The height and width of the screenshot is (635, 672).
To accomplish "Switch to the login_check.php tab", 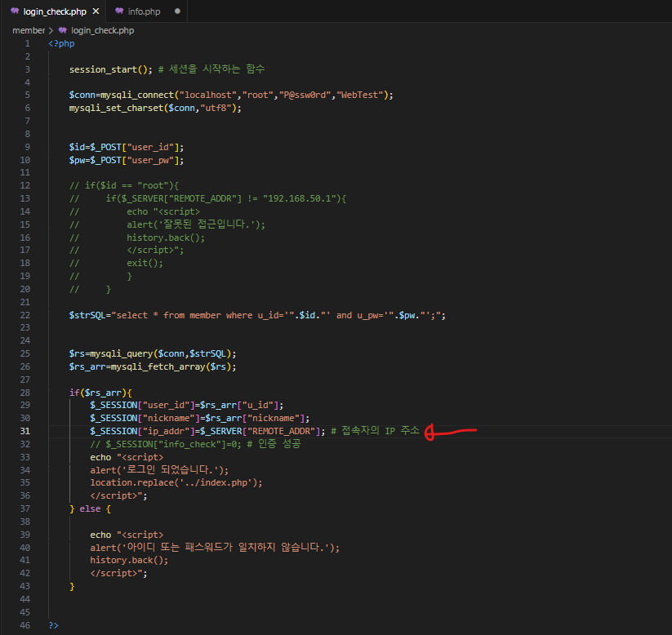I will click(x=55, y=11).
